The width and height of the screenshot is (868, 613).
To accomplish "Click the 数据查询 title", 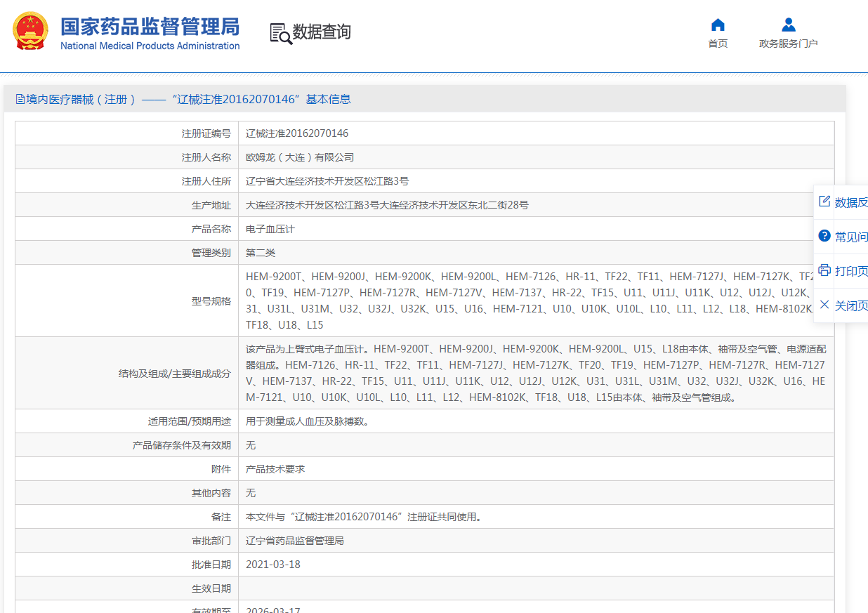I will pyautogui.click(x=322, y=32).
